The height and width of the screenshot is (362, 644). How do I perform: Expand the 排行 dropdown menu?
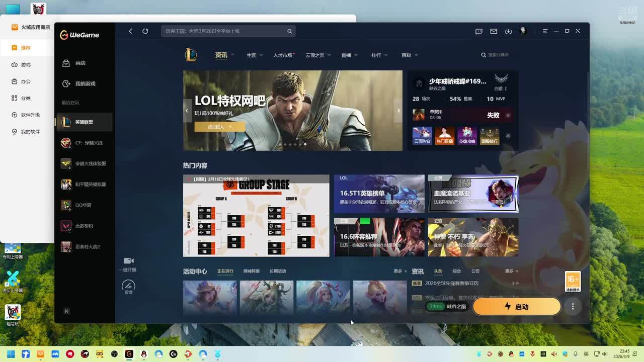point(379,55)
